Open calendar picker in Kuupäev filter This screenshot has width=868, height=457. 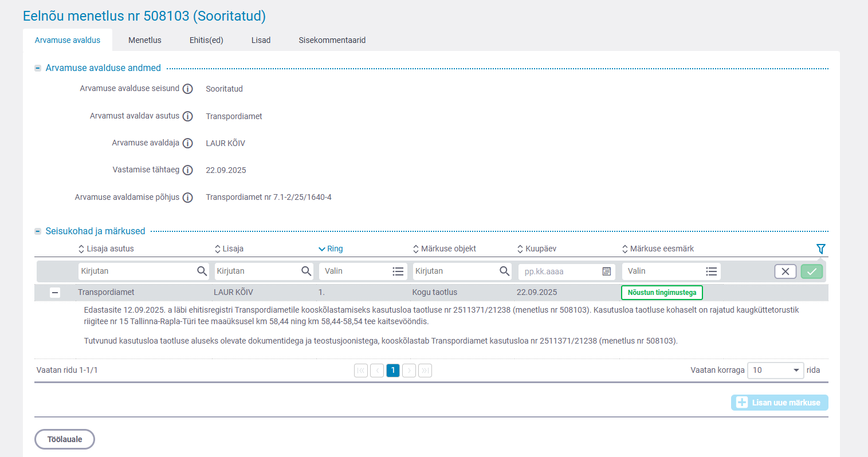[606, 271]
